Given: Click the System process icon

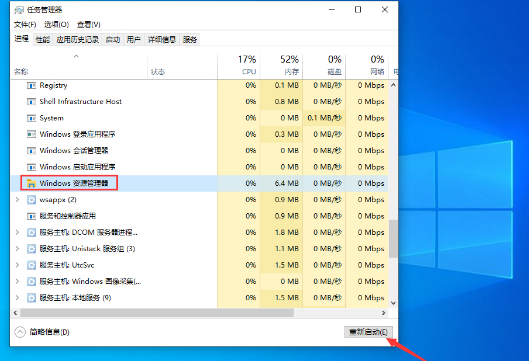Looking at the screenshot, I should pyautogui.click(x=31, y=118).
